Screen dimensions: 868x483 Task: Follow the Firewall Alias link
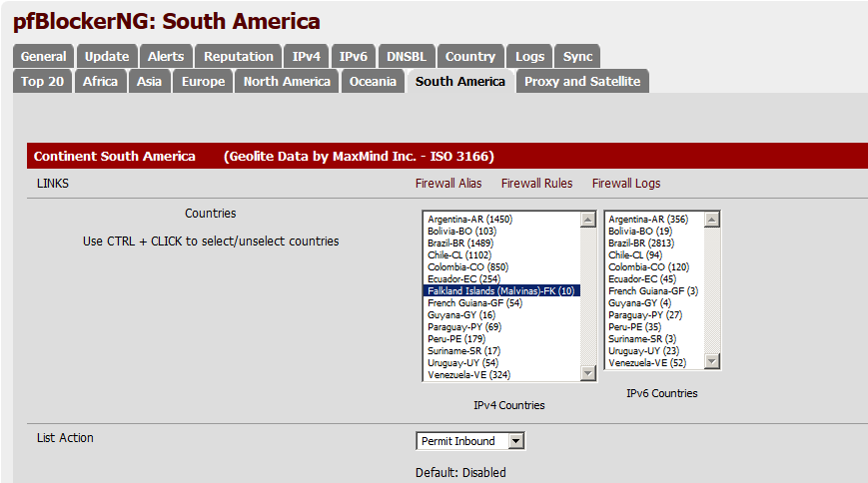coord(448,184)
